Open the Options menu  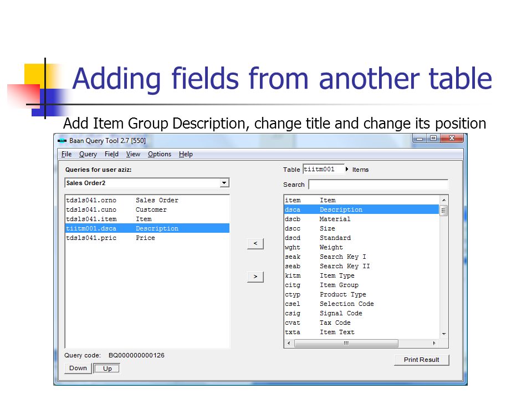[160, 154]
